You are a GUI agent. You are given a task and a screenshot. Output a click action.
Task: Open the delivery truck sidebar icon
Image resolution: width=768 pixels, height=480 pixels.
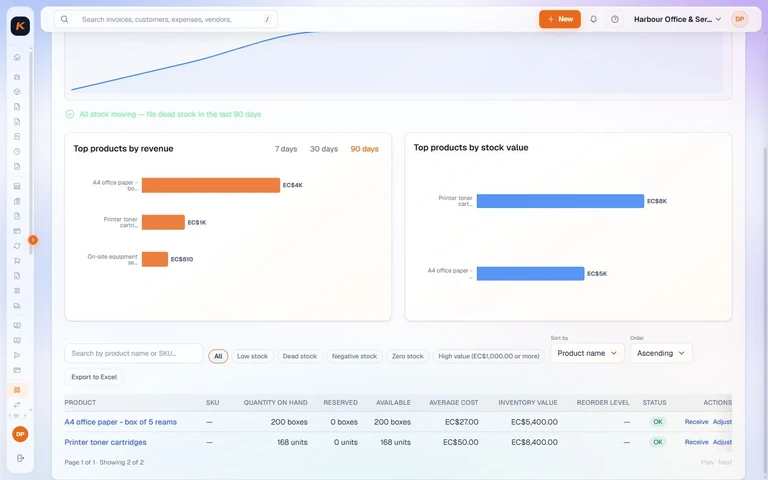tap(17, 306)
